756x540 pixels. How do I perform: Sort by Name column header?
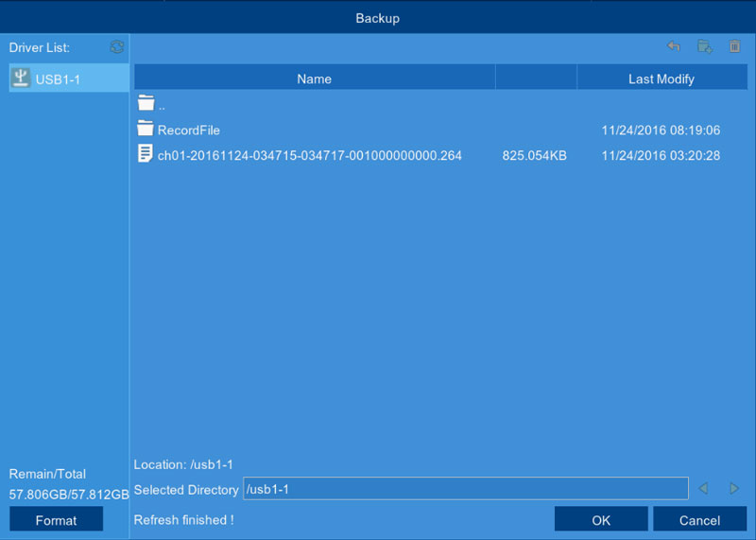315,78
